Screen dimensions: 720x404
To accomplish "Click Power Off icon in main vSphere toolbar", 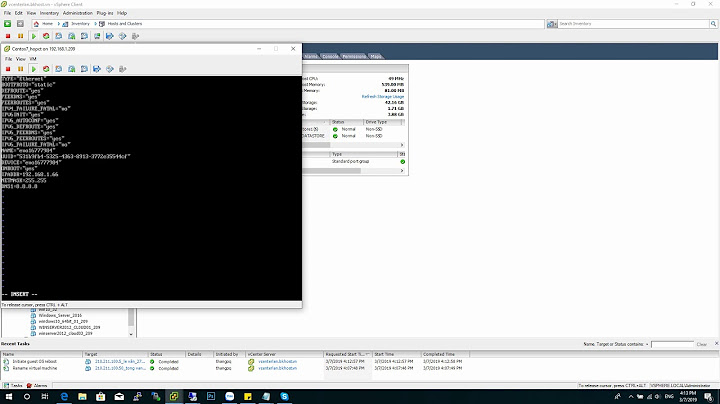I will point(8,36).
